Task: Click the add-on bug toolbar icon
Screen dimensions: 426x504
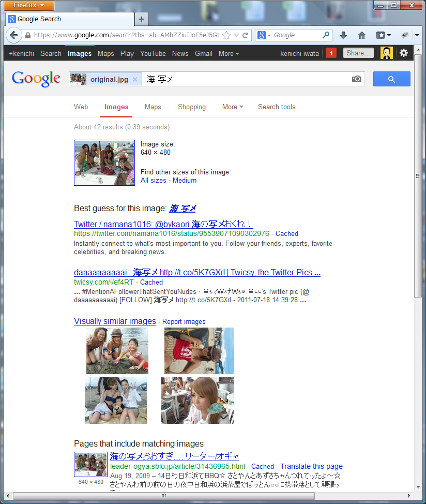Action: coord(405,35)
